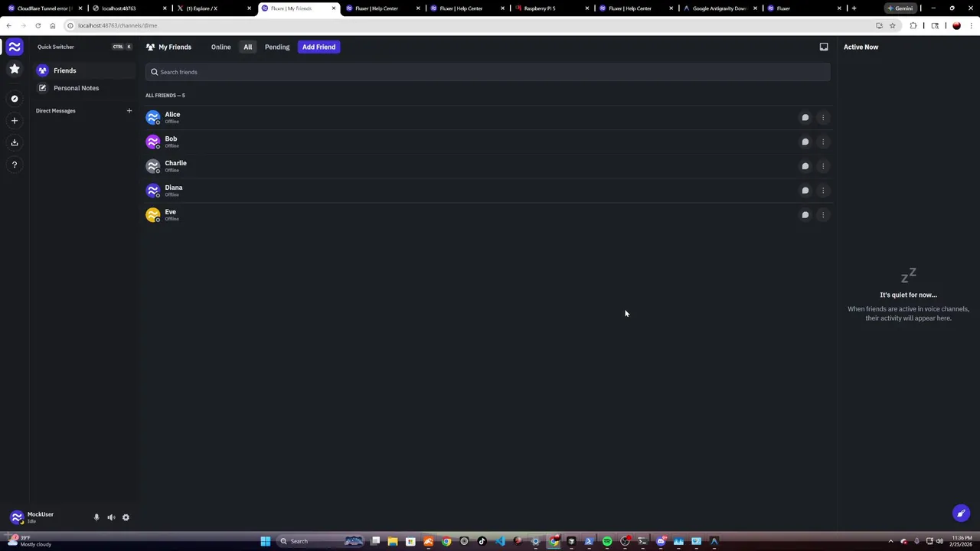
Task: Select Alice in the friends list
Action: coord(488,118)
